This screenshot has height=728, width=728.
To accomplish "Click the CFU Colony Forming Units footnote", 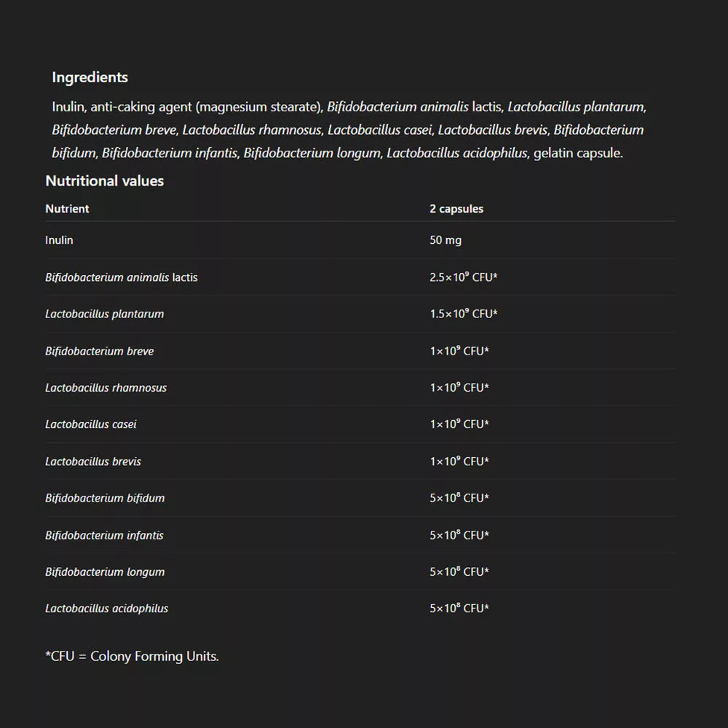I will 132,656.
